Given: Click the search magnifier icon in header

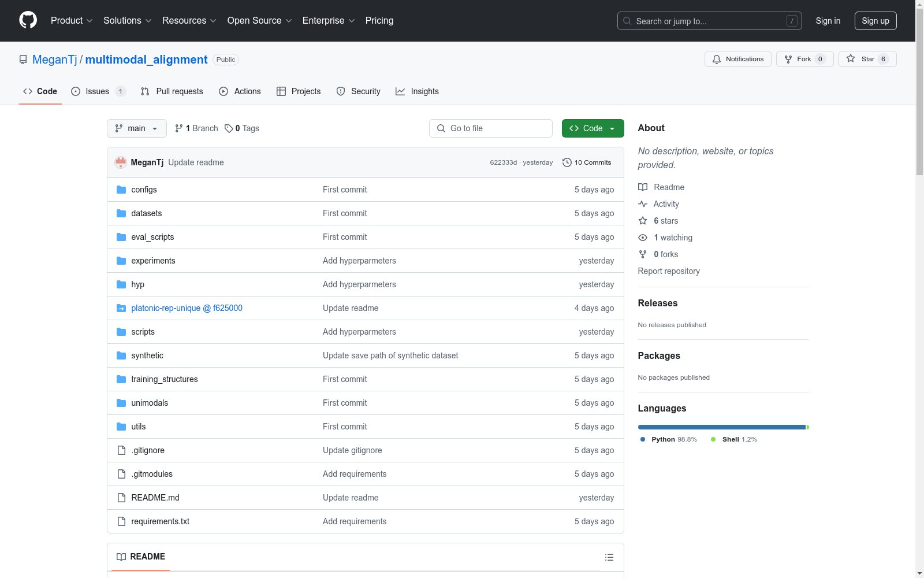Looking at the screenshot, I should (627, 21).
